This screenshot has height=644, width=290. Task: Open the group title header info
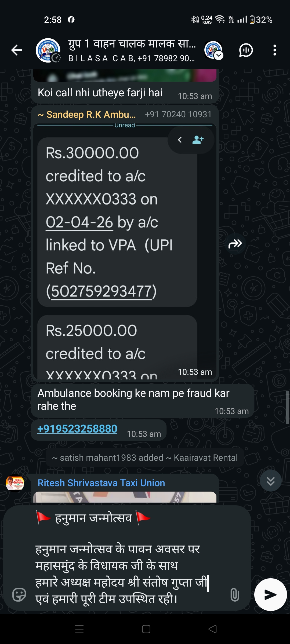click(132, 50)
